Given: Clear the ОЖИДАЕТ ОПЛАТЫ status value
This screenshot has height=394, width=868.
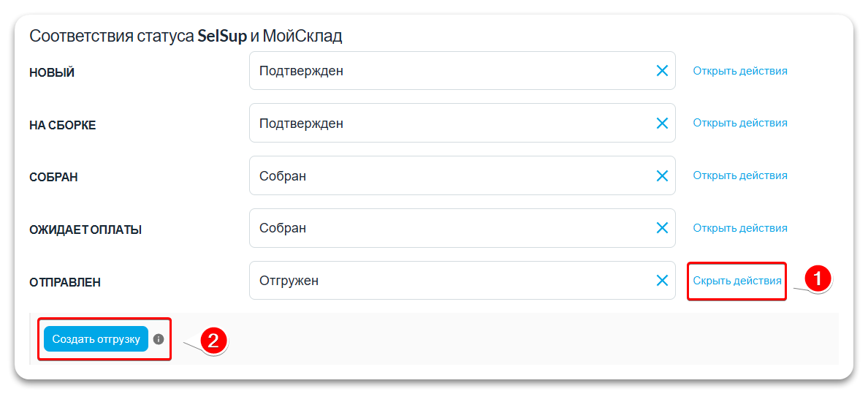Looking at the screenshot, I should click(x=662, y=228).
